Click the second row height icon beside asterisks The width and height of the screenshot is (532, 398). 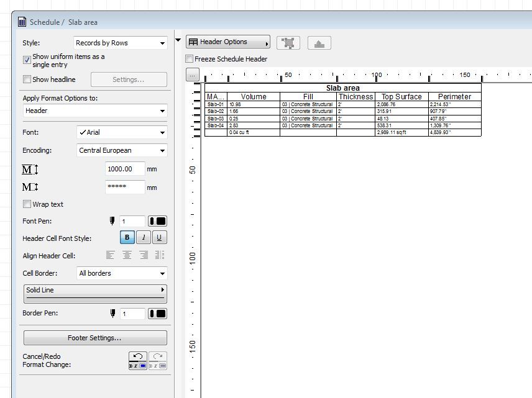pyautogui.click(x=30, y=187)
